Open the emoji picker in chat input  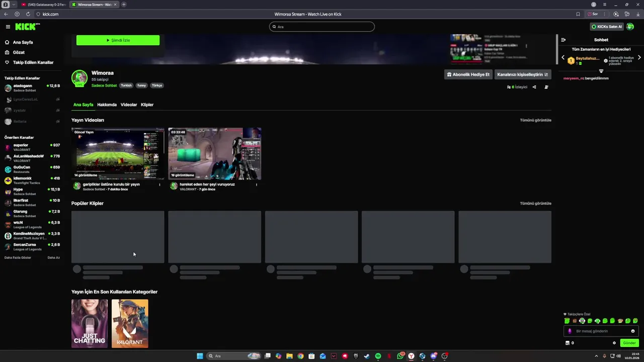(x=633, y=331)
